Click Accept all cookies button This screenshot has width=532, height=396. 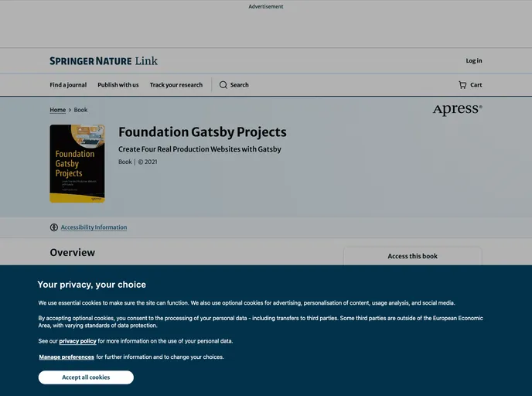86,377
